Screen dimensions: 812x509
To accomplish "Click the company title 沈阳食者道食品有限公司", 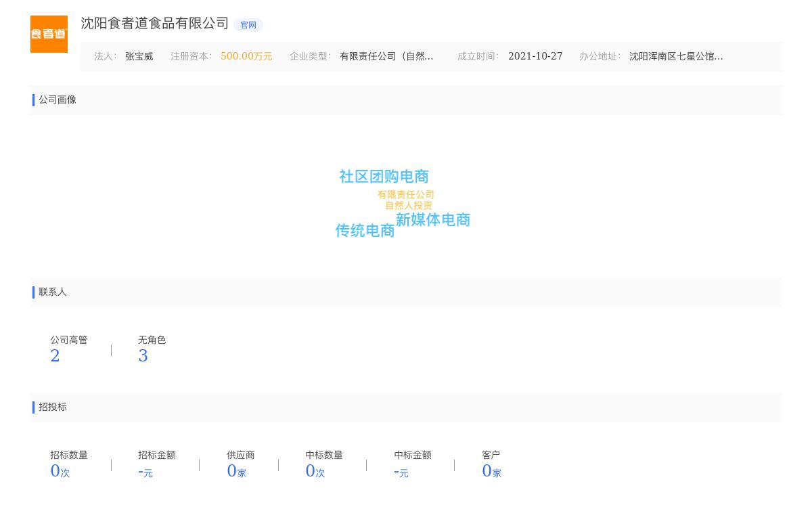I will [155, 24].
